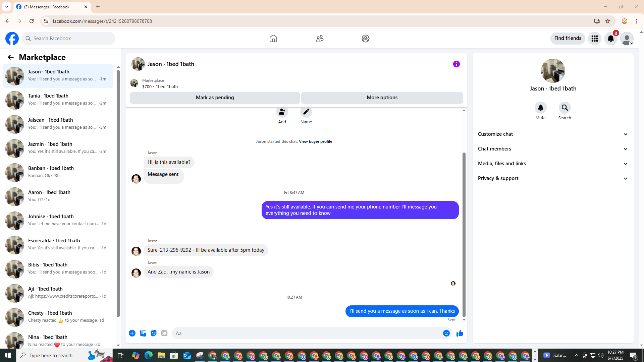The height and width of the screenshot is (362, 644).
Task: Mute the Jason conversation
Action: point(540,108)
